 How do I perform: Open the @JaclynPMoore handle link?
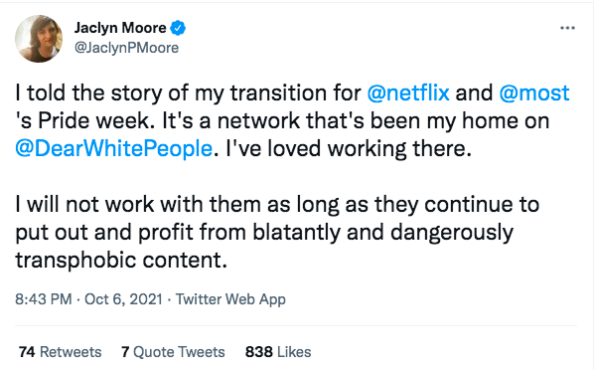(x=126, y=48)
